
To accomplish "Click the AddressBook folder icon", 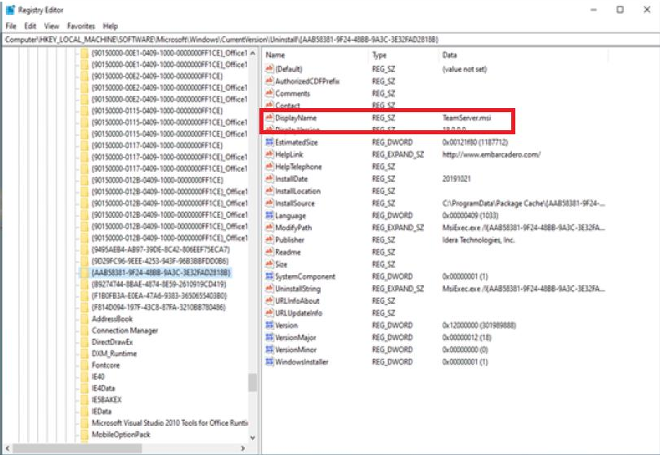I will coord(85,319).
